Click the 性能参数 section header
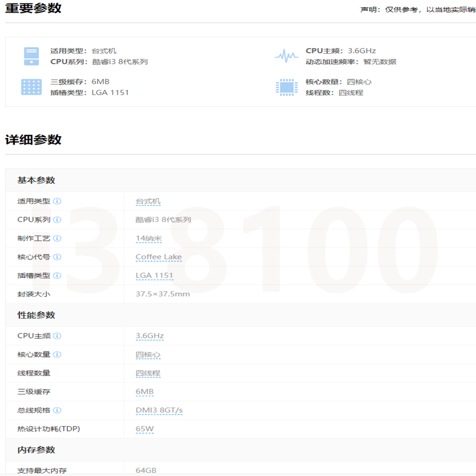 [x=36, y=315]
